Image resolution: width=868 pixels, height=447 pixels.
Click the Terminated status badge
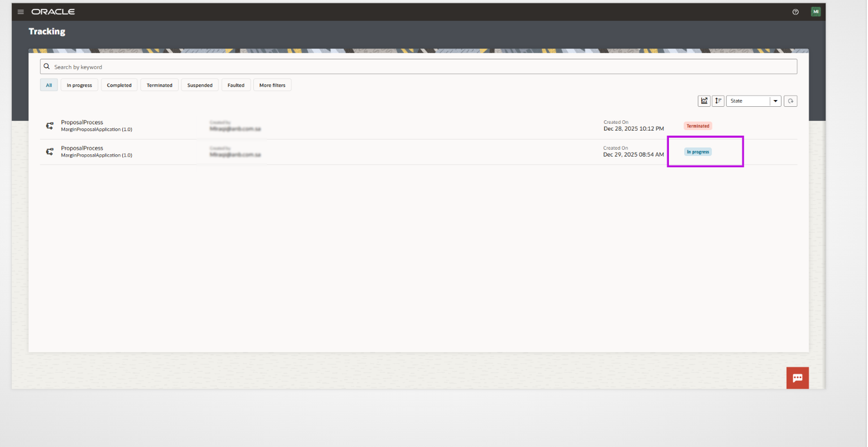[x=698, y=126]
